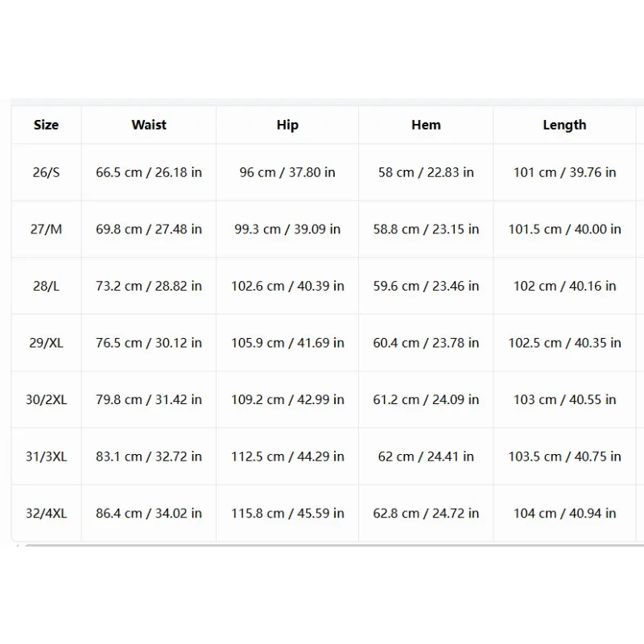Click the horizontal scrollbar below the table
This screenshot has width=644, height=644.
point(334,546)
